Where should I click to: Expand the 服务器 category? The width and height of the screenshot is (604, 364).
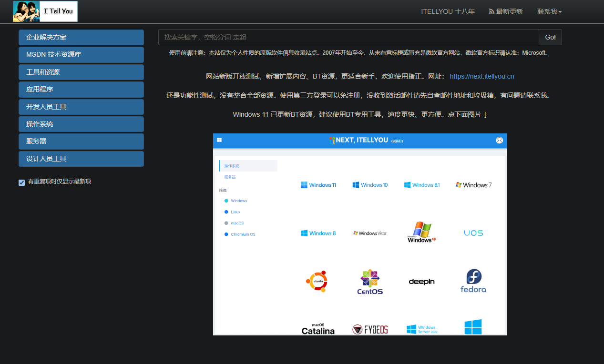(x=81, y=142)
